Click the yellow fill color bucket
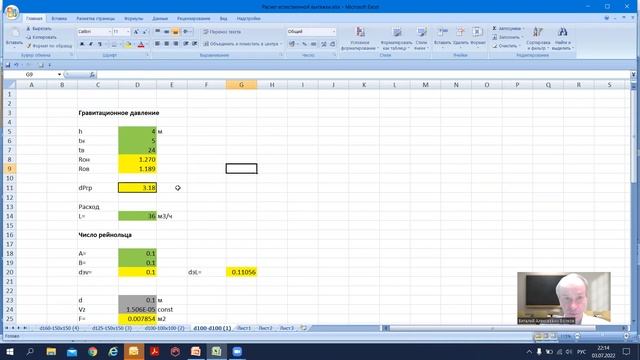Screen dimensions: 640x360 pos(128,44)
